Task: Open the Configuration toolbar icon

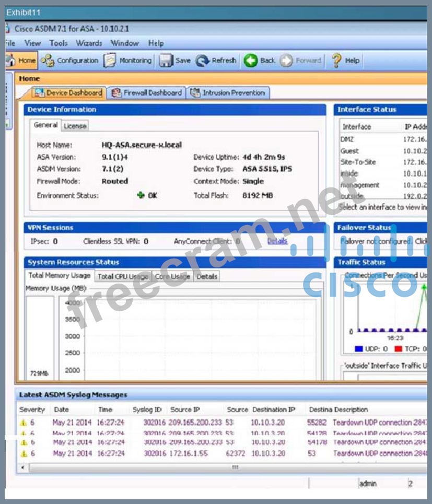Action: 48,61
